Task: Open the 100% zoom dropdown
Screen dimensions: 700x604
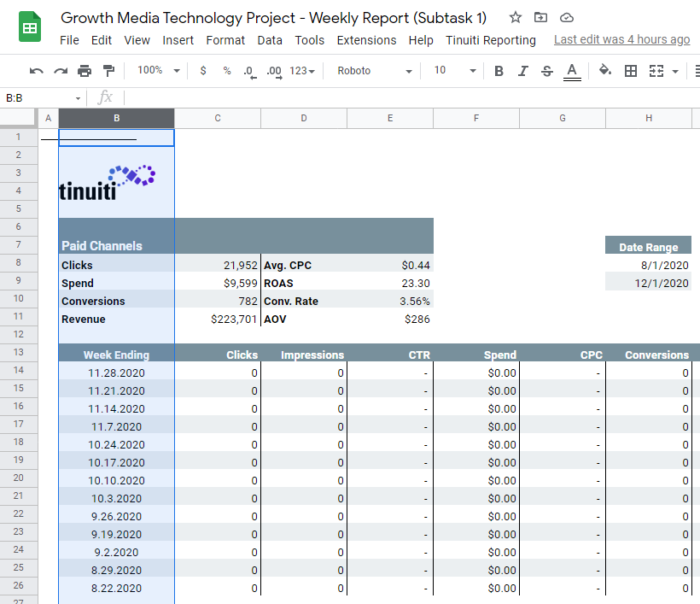Action: point(159,71)
